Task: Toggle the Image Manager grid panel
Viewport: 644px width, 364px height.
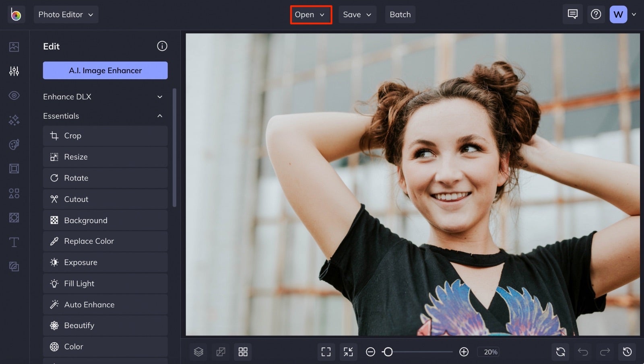Action: point(243,352)
